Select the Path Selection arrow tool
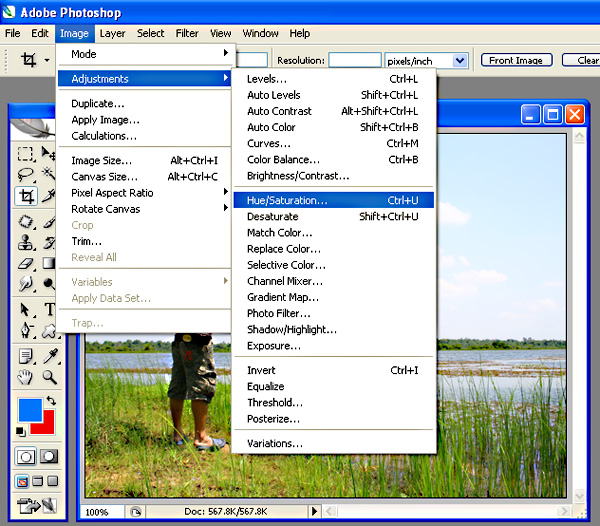Viewport: 600px width, 526px height. click(x=26, y=309)
